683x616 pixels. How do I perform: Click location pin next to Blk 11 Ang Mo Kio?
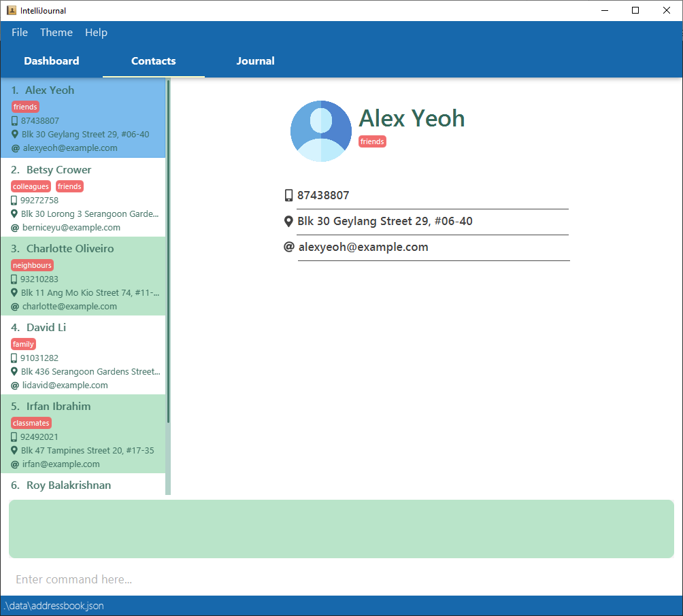point(14,292)
